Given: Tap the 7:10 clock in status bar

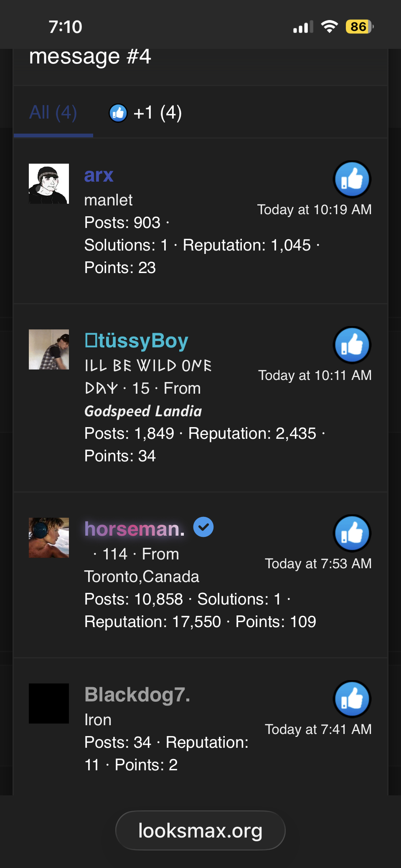Looking at the screenshot, I should point(66,27).
